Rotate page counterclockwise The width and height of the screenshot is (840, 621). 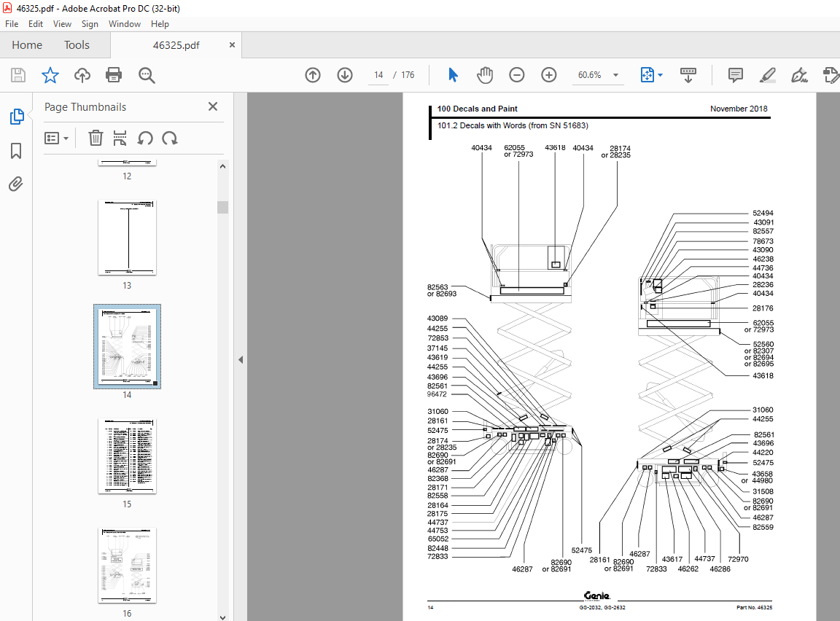click(x=145, y=138)
